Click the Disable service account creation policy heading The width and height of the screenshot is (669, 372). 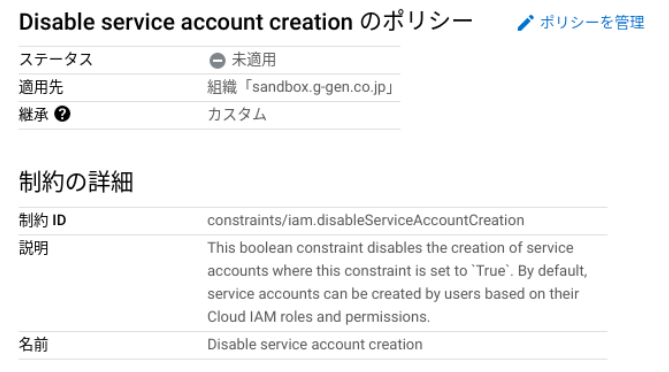246,22
